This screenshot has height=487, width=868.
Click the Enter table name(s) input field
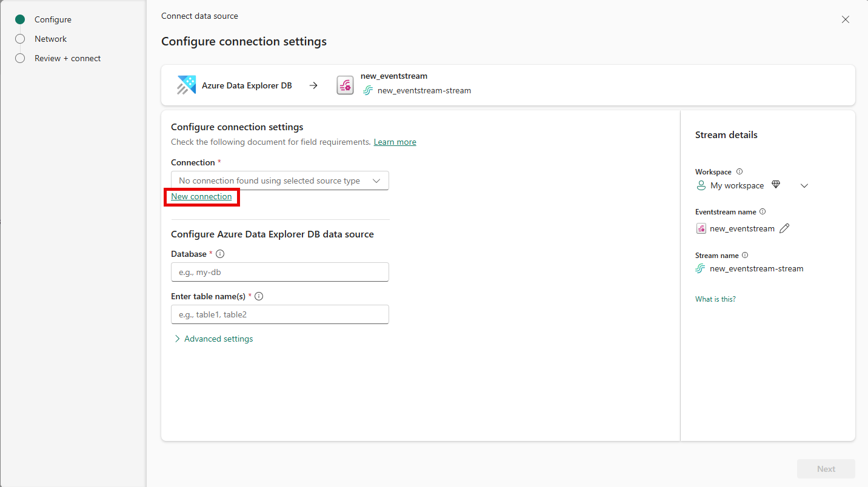(280, 314)
